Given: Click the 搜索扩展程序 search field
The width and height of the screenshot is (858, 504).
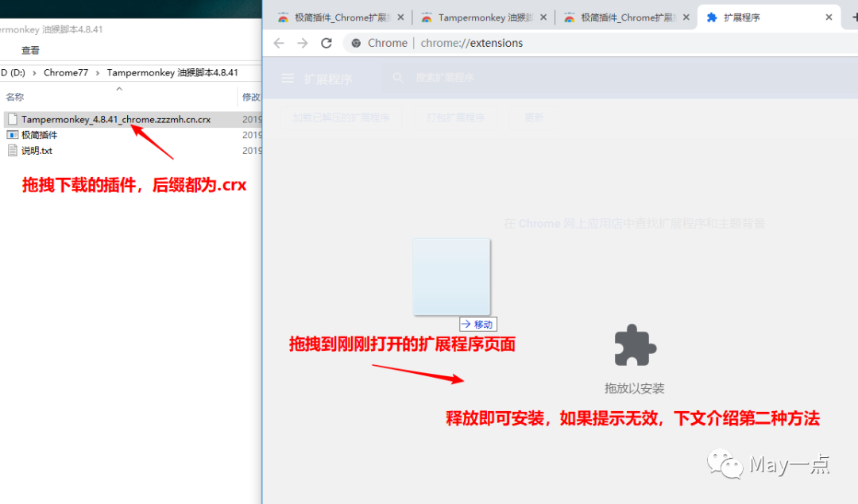Looking at the screenshot, I should (x=618, y=78).
